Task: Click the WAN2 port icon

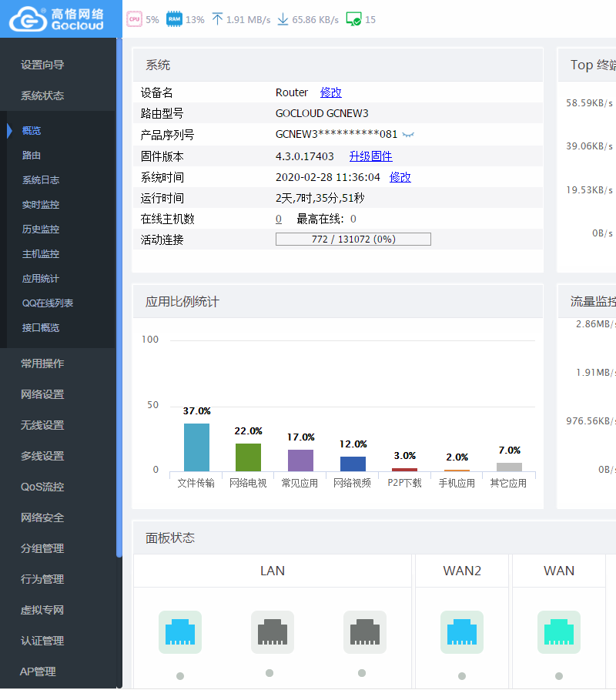Action: tap(461, 632)
